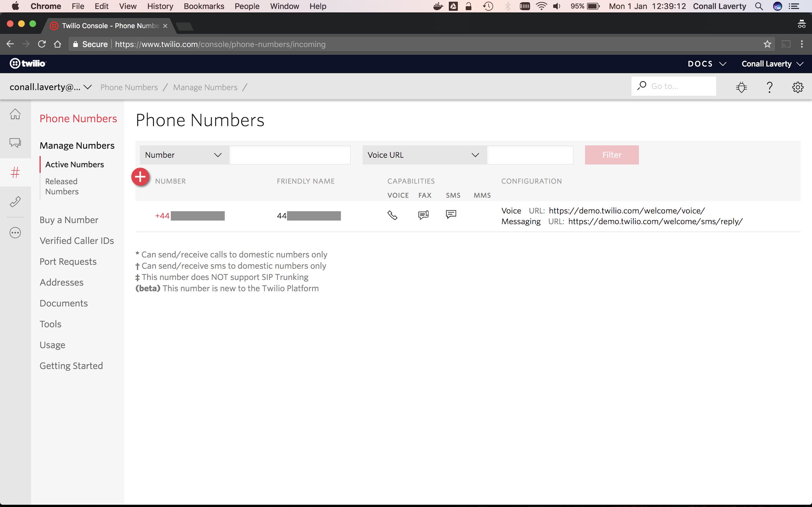Open the Home dashboard sidebar icon
Viewport: 812px width, 507px height.
tap(15, 114)
